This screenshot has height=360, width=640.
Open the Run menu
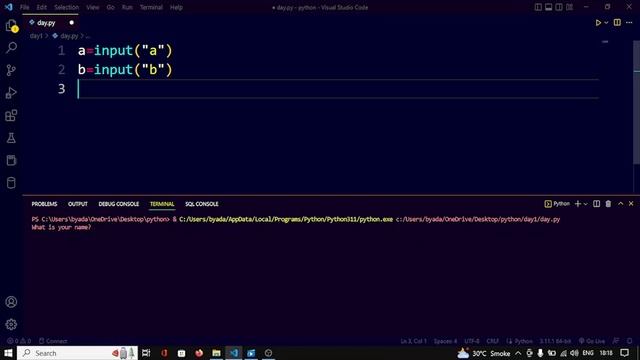(x=127, y=7)
